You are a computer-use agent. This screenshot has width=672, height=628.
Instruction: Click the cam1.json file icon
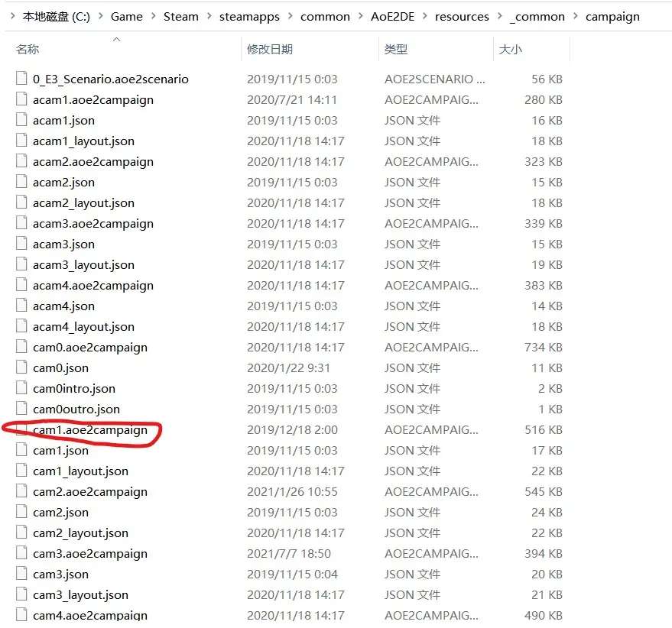21,450
